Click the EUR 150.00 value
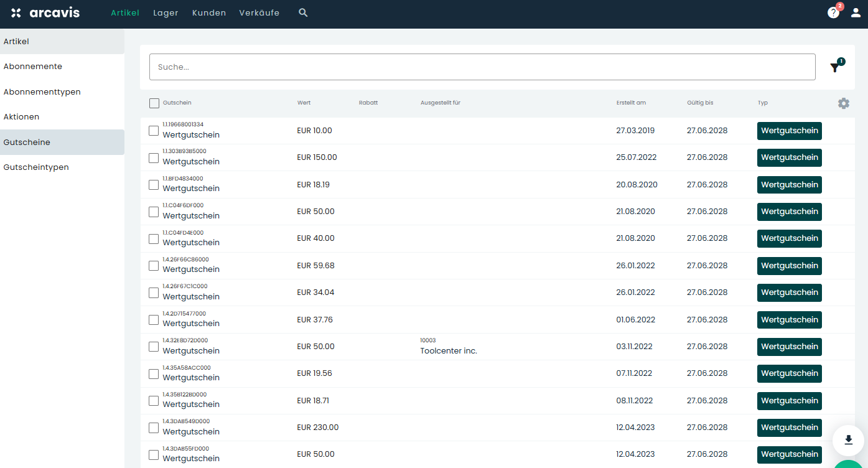This screenshot has width=868, height=468. click(x=317, y=157)
